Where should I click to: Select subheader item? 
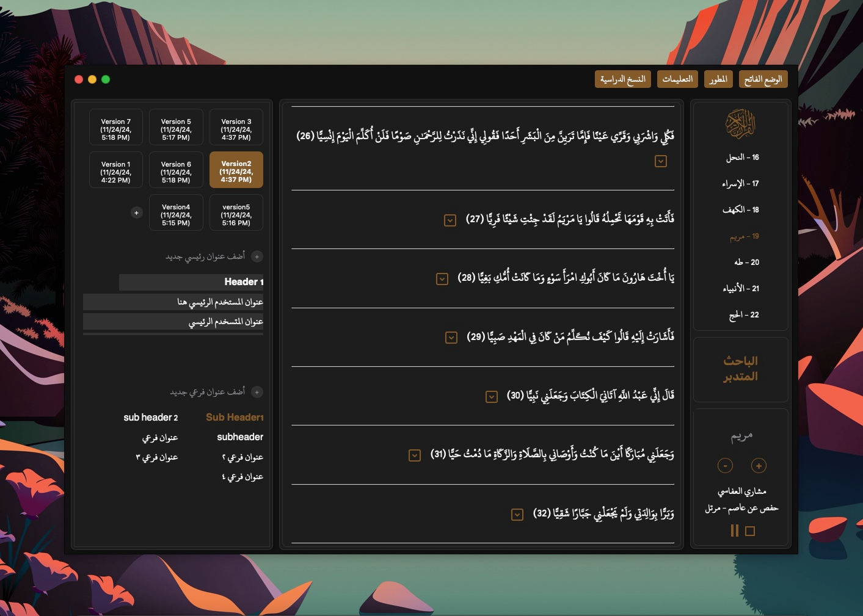pos(240,437)
